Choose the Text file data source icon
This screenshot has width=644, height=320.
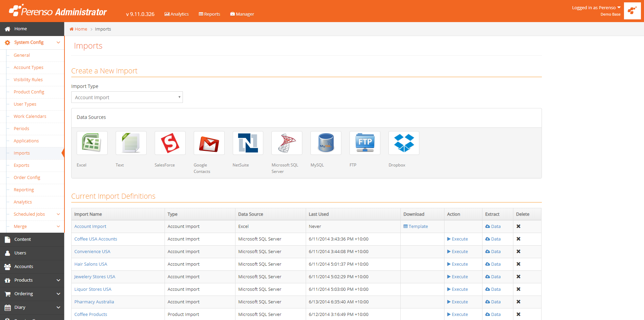click(131, 143)
